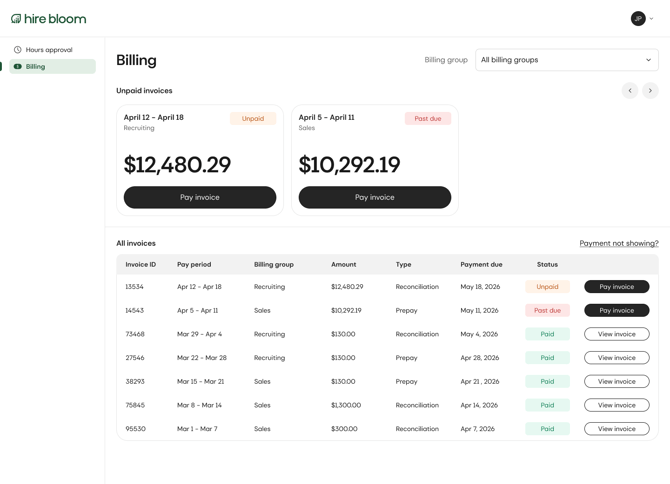The width and height of the screenshot is (670, 484).
Task: Click payment due Apr 14, 2026
Action: (x=479, y=405)
